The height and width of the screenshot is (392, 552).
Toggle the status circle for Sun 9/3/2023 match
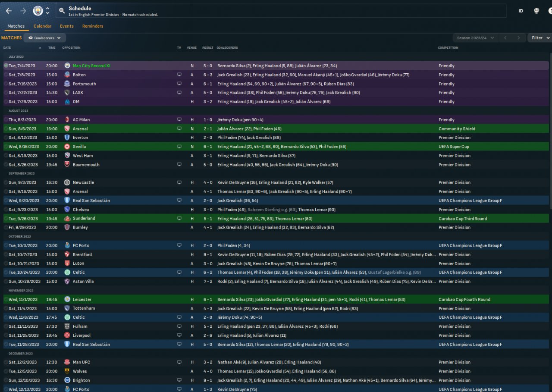[6, 182]
